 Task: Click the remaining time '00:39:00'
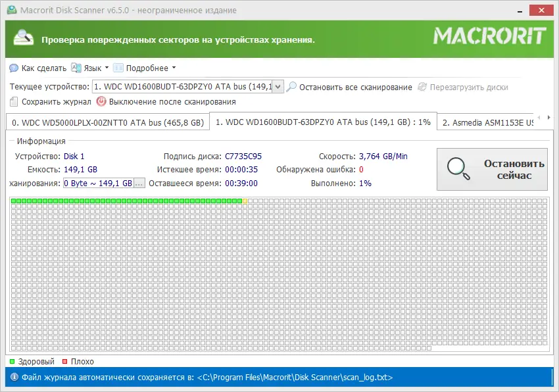coord(241,184)
